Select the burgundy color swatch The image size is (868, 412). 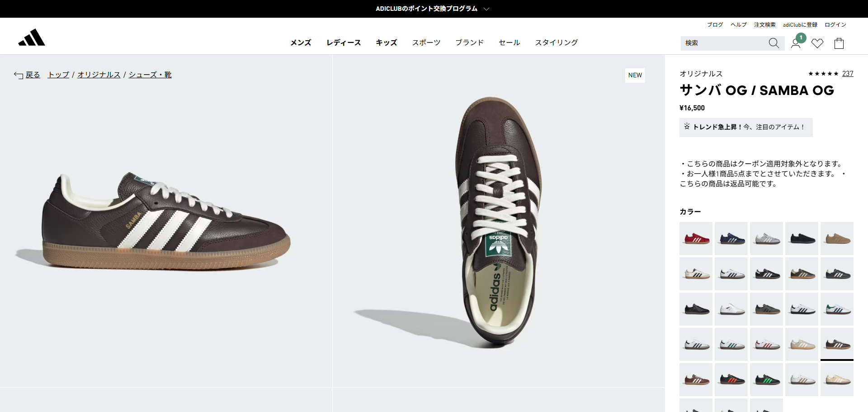pos(696,379)
